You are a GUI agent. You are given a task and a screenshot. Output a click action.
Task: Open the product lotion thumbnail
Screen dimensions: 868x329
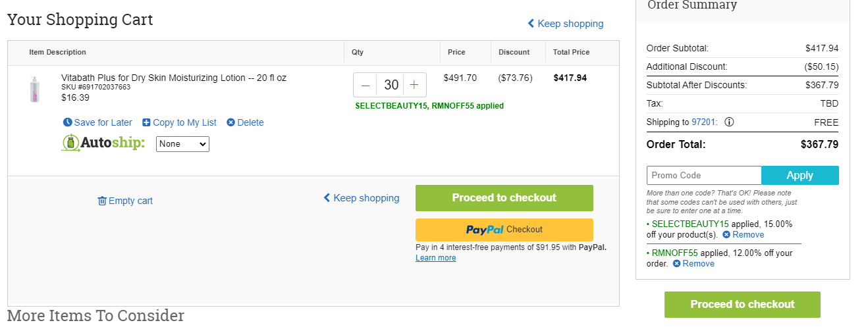click(x=35, y=89)
